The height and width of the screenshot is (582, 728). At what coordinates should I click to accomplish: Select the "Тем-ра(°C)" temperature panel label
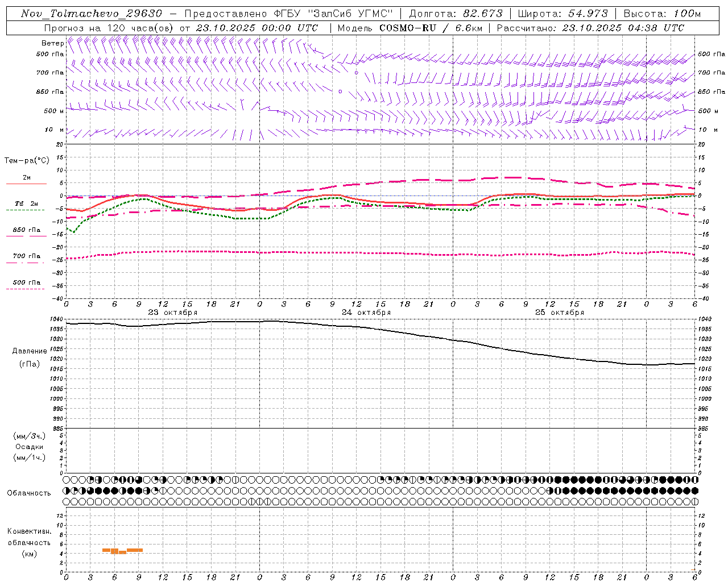[27, 161]
